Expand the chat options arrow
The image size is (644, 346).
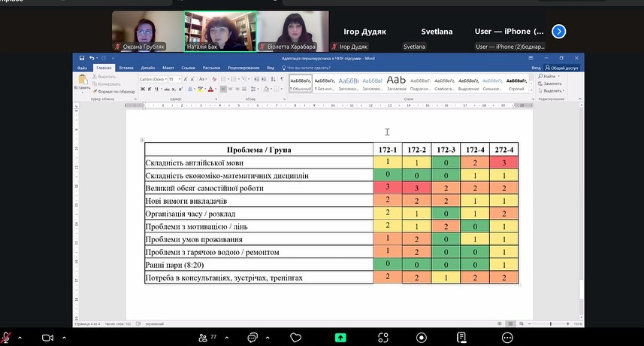pos(268,337)
